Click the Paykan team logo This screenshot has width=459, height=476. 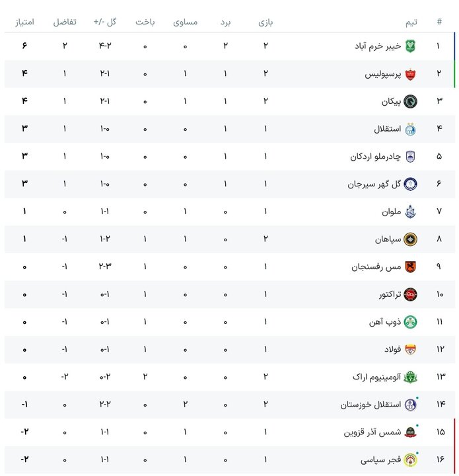410,101
